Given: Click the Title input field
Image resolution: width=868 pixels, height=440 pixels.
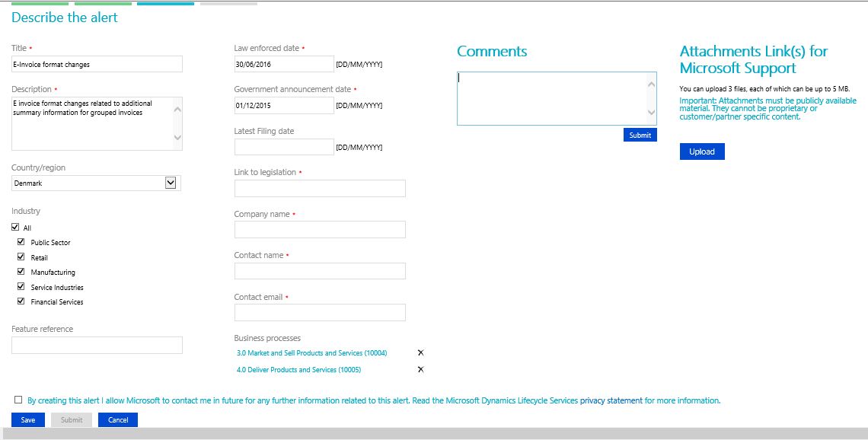Looking at the screenshot, I should pyautogui.click(x=97, y=64).
